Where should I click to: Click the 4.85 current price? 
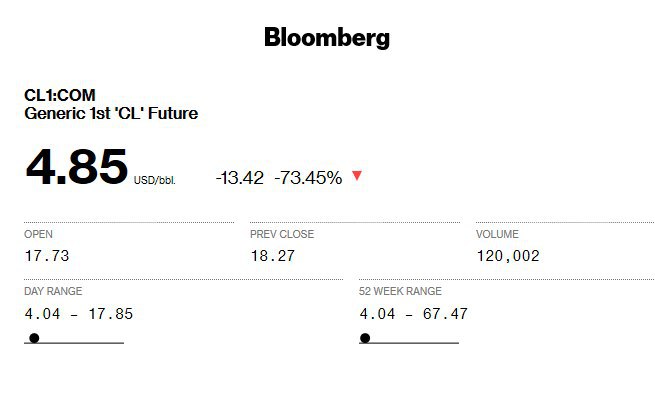pos(77,167)
